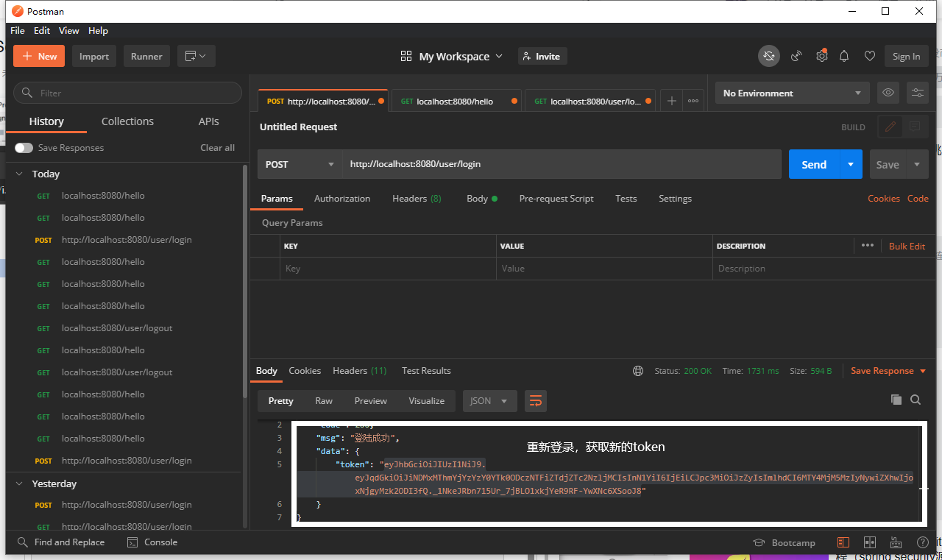The height and width of the screenshot is (560, 942).
Task: Open the Authorization request tab
Action: coord(342,199)
